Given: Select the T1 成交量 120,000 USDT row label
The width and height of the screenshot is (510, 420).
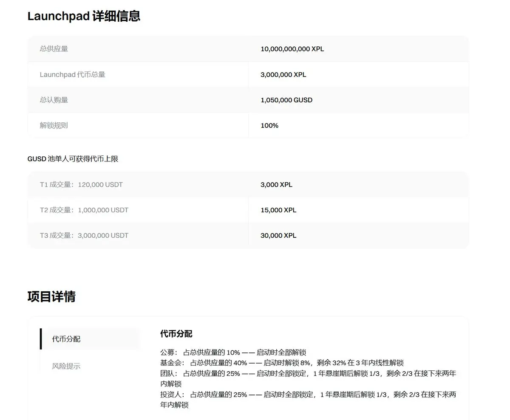Looking at the screenshot, I should tap(81, 185).
